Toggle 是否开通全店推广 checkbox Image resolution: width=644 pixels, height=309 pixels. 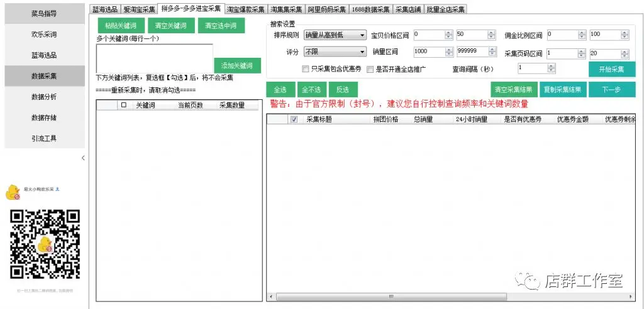tap(370, 69)
